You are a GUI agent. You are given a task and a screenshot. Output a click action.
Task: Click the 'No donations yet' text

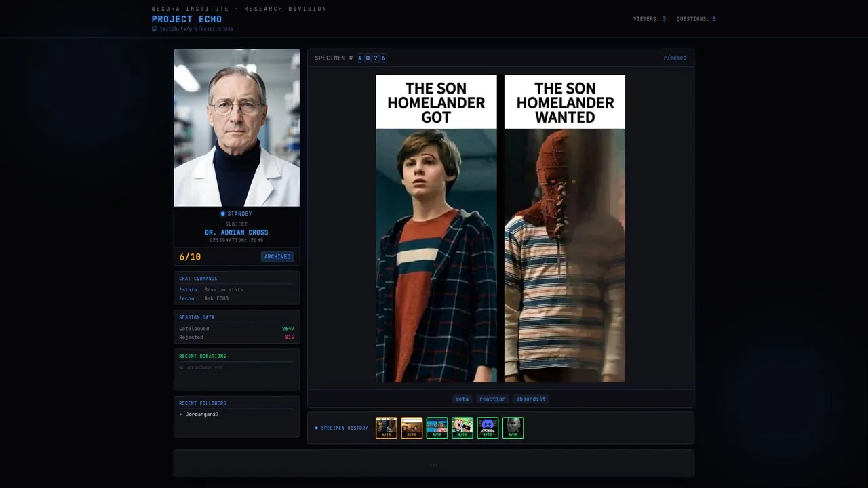point(201,367)
